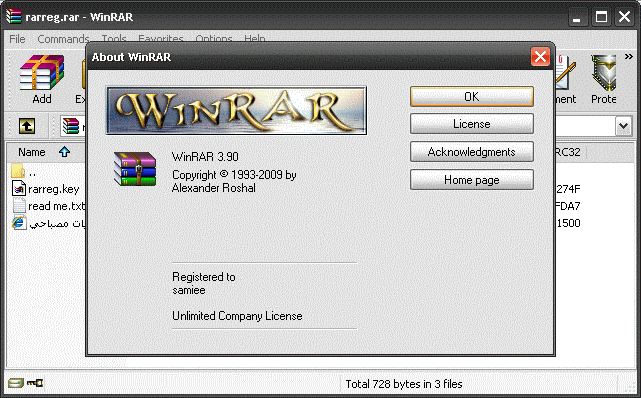Maximize the WinRAR main window

[x=601, y=17]
